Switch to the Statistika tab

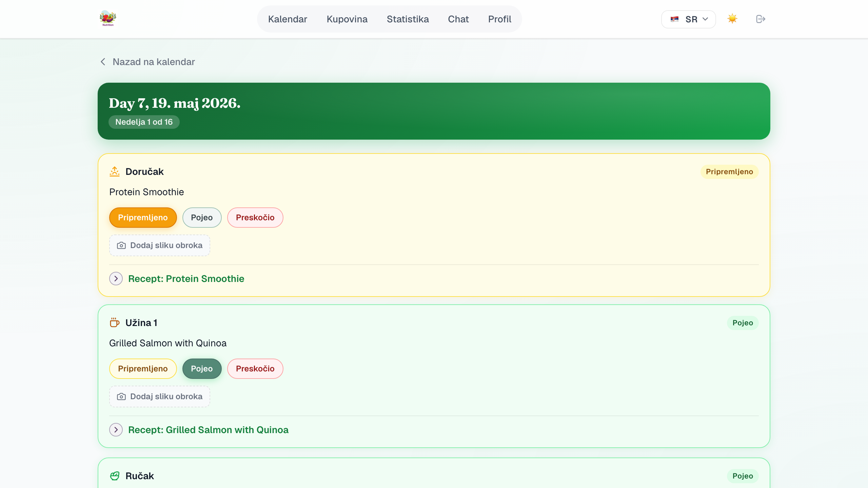click(x=408, y=19)
